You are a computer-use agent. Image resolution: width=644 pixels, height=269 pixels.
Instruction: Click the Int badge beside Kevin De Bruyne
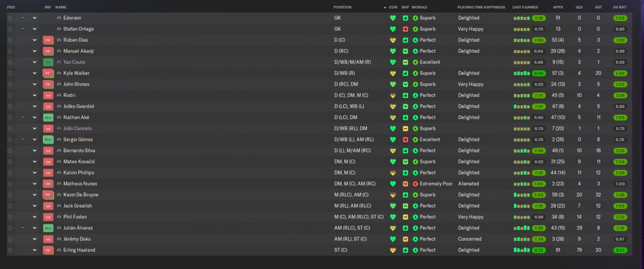(x=48, y=195)
